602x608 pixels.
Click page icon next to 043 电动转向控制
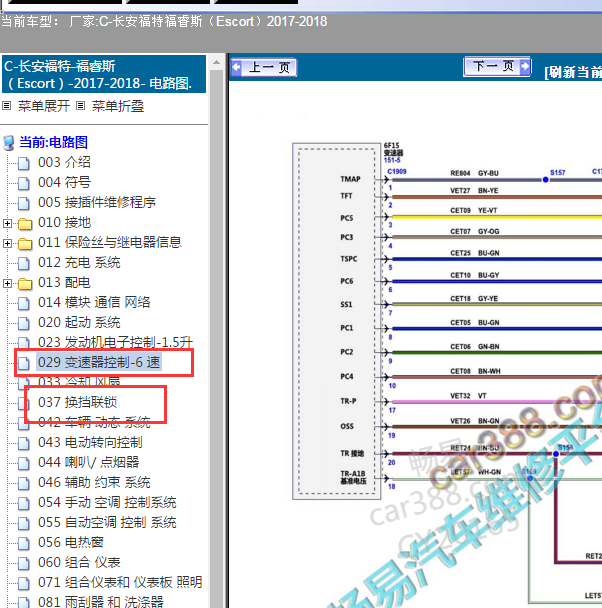coord(24,444)
